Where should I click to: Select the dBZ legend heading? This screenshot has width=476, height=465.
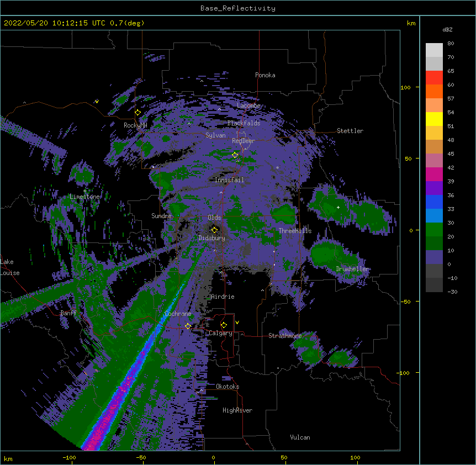[447, 29]
